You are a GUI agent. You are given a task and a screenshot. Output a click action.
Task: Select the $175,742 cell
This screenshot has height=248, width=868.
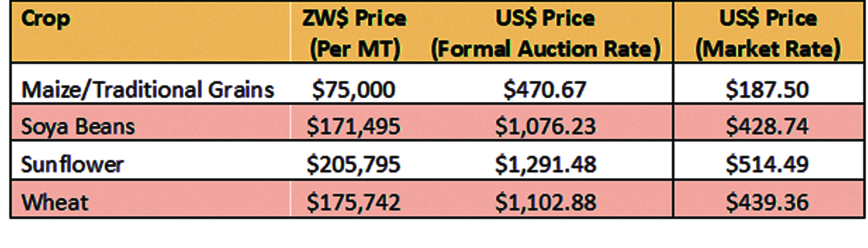354,202
